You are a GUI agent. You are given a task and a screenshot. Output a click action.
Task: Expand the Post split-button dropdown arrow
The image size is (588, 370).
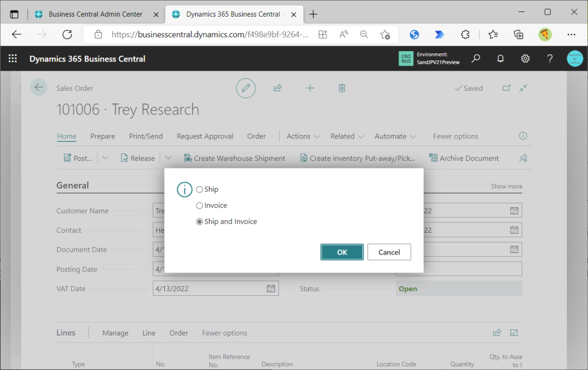[x=106, y=158]
